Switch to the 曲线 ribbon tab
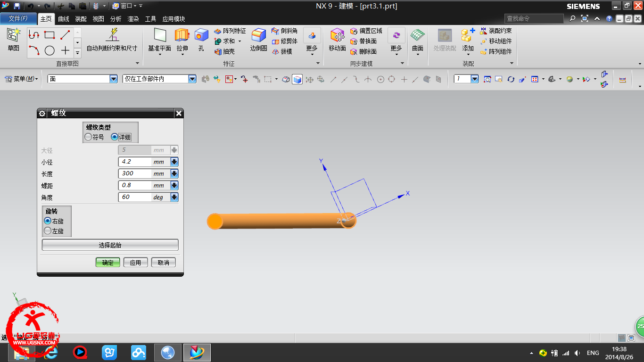The image size is (644, 362). (64, 19)
